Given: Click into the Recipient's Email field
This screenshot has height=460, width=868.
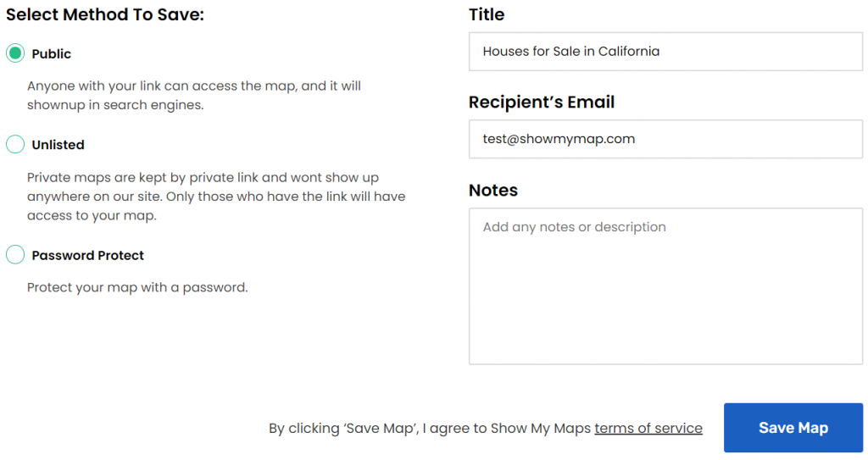Looking at the screenshot, I should pyautogui.click(x=665, y=139).
